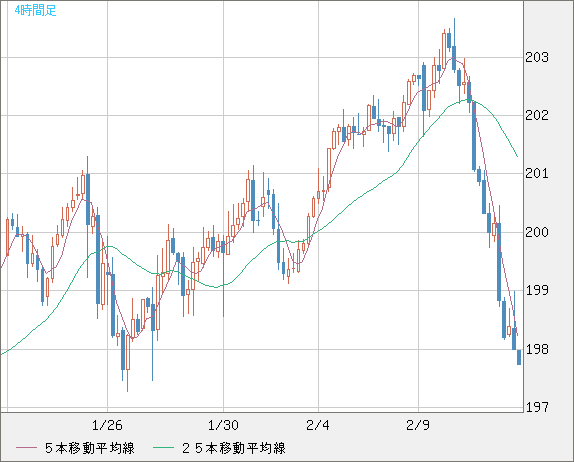
Task: Select the 203 price axis label
Action: pos(537,57)
